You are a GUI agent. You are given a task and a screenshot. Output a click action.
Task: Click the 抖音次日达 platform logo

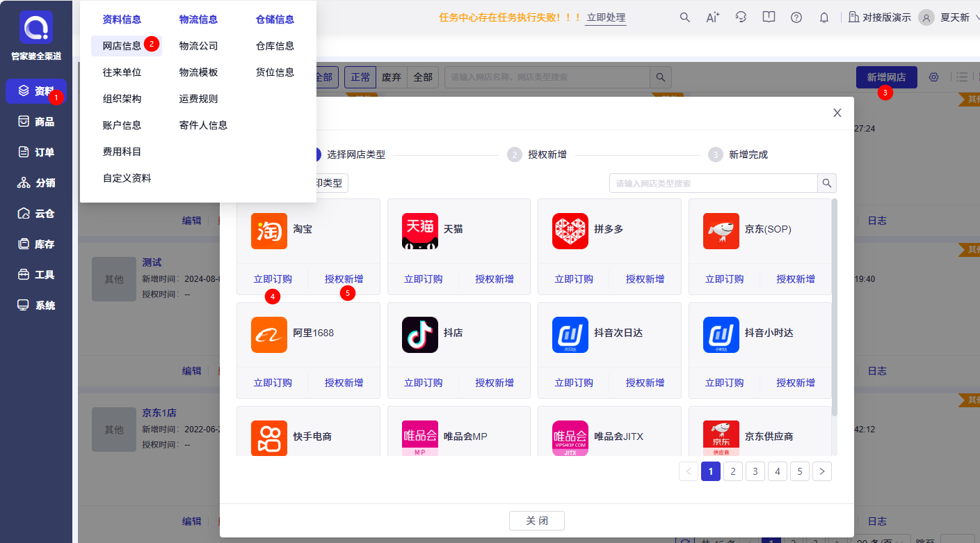(x=570, y=335)
